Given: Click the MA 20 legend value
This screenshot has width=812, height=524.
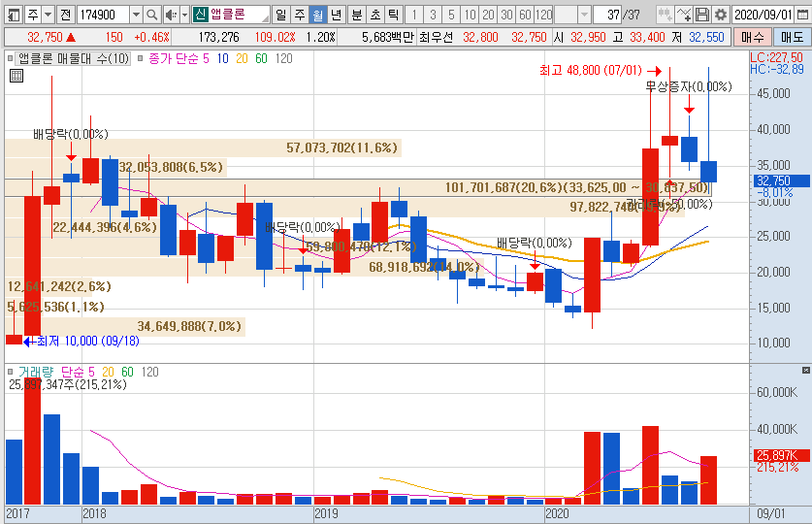Looking at the screenshot, I should pos(242,58).
